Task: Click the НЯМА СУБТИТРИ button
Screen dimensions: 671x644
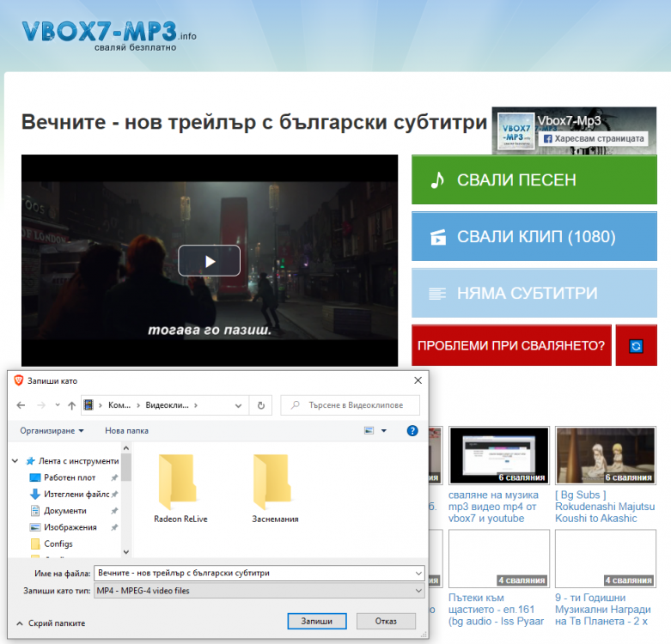Action: click(x=534, y=293)
